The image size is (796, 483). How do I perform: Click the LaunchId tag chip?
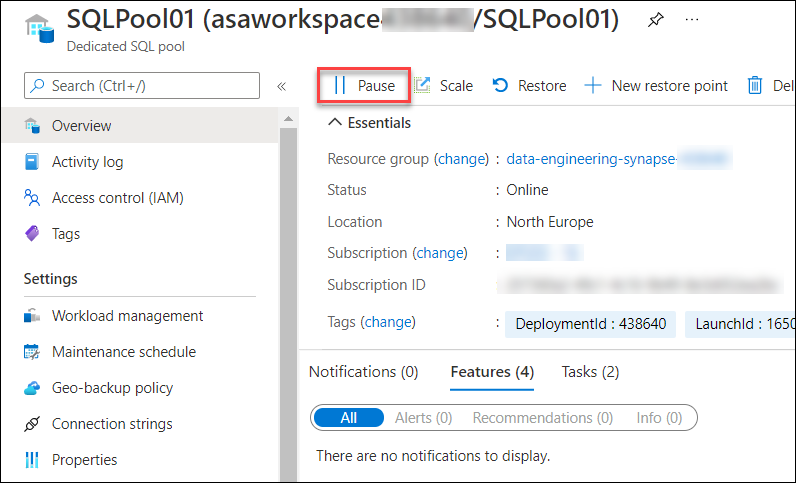coord(741,324)
